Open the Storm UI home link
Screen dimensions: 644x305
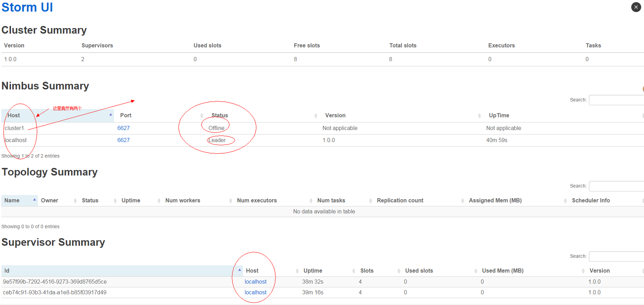click(x=27, y=7)
